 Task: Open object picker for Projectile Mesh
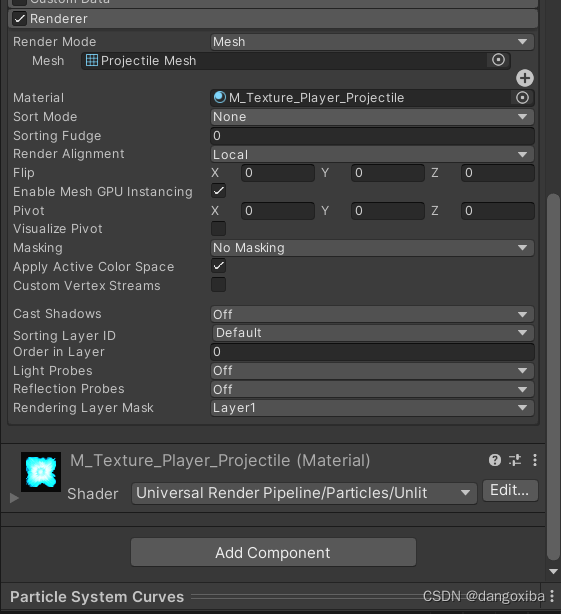pyautogui.click(x=498, y=60)
